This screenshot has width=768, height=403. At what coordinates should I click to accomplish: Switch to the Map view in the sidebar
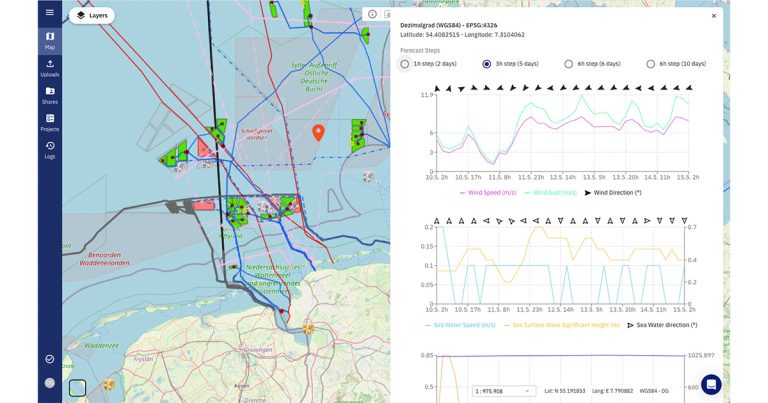pyautogui.click(x=50, y=41)
